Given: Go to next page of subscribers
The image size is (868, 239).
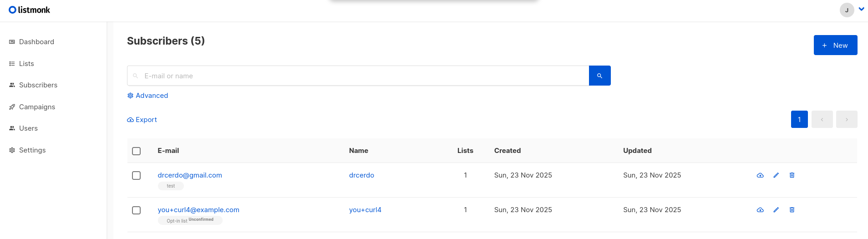Looking at the screenshot, I should (x=847, y=119).
